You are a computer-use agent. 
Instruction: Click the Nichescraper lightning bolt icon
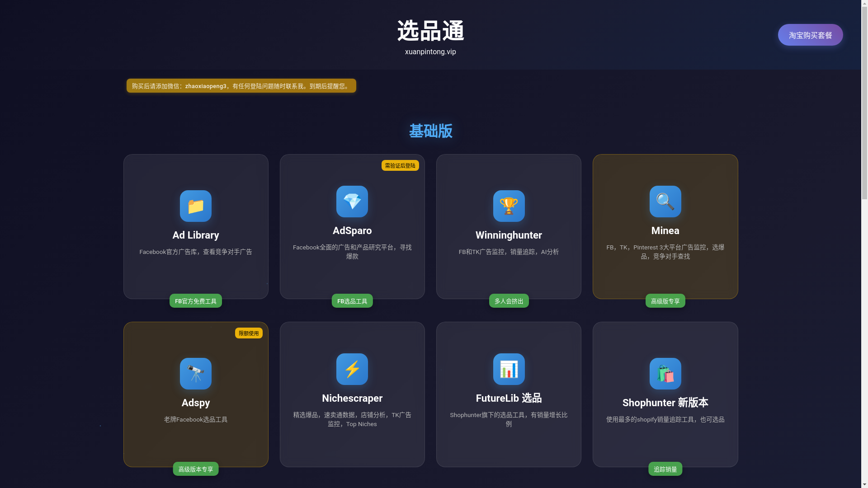pos(352,369)
